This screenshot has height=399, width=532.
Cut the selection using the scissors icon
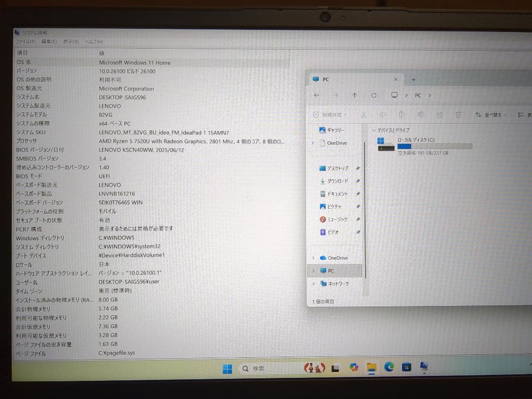[363, 114]
